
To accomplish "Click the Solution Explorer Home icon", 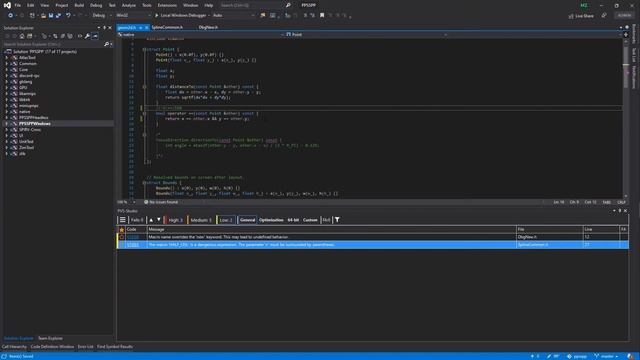I will (x=22, y=36).
